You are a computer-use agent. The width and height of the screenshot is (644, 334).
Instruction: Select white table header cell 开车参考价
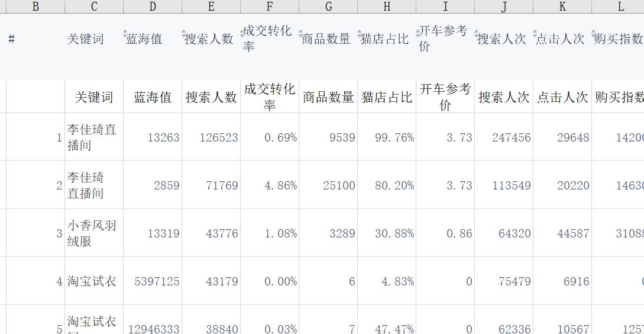[446, 97]
